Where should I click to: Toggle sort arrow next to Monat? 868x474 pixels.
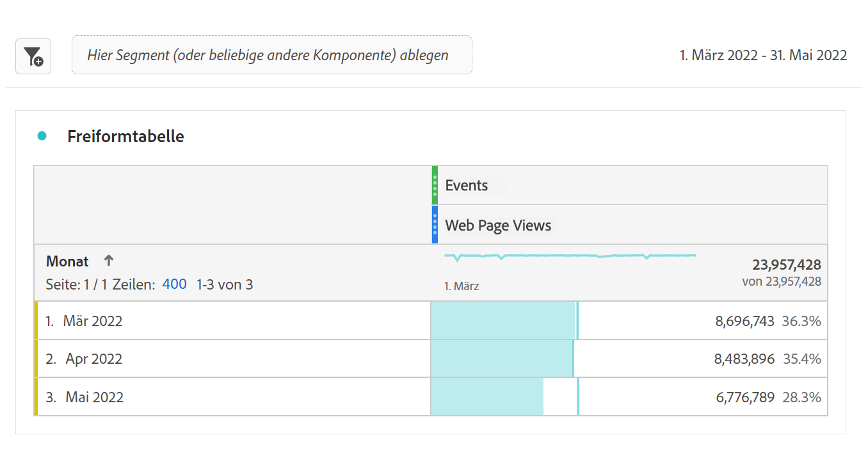pyautogui.click(x=109, y=261)
